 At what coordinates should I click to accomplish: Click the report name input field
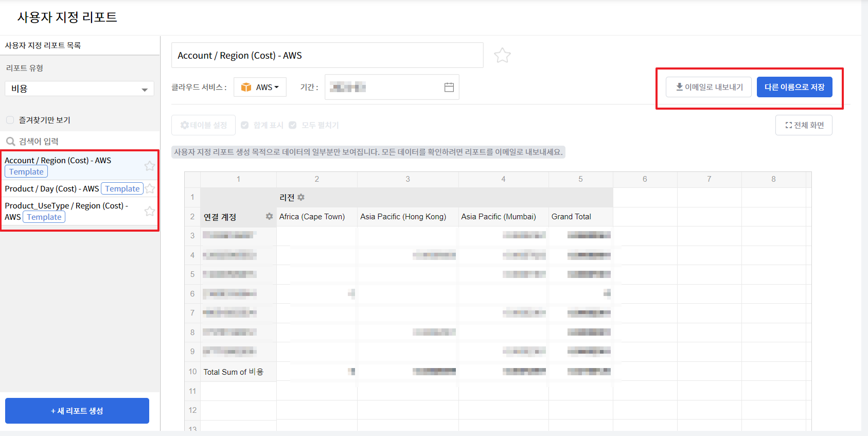tap(327, 56)
